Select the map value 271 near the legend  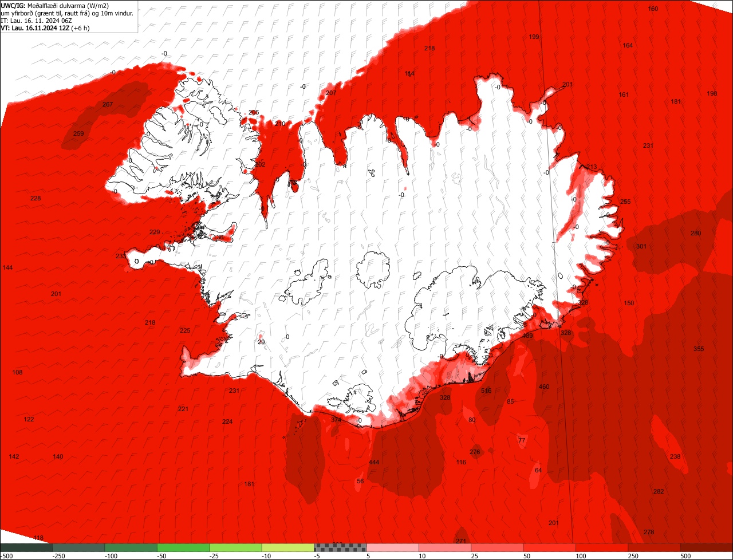[x=461, y=542]
